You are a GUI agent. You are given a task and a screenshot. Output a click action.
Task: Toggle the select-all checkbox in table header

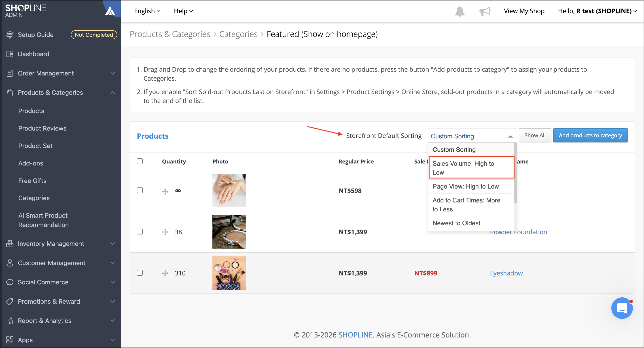coord(140,161)
